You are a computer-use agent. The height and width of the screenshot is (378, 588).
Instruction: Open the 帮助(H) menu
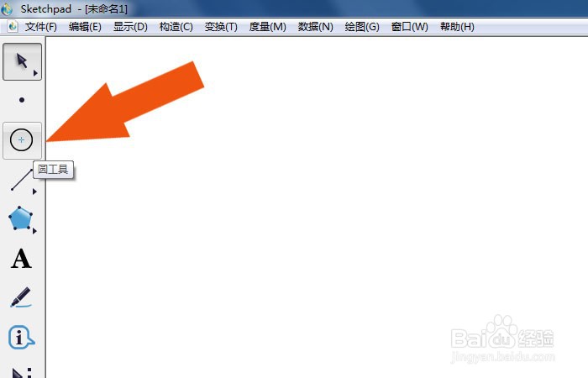tap(457, 27)
